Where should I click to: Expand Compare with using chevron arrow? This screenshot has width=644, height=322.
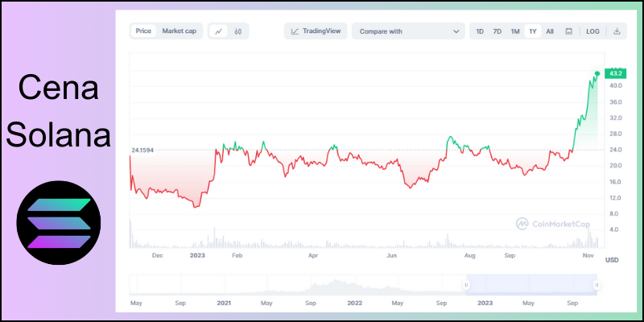[456, 31]
